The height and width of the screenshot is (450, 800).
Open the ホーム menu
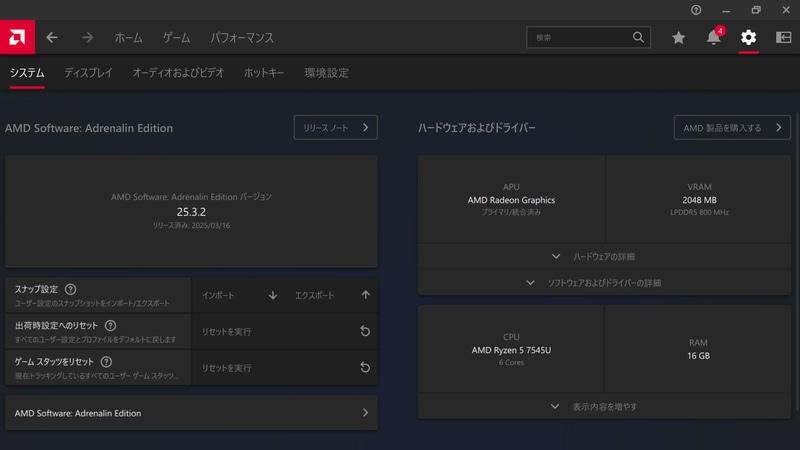click(129, 37)
